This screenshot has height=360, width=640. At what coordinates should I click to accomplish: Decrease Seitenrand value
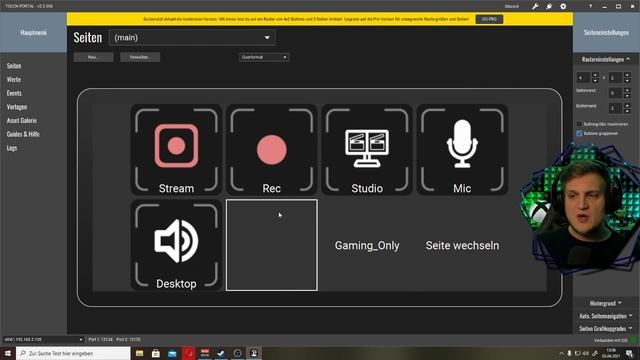pyautogui.click(x=627, y=96)
